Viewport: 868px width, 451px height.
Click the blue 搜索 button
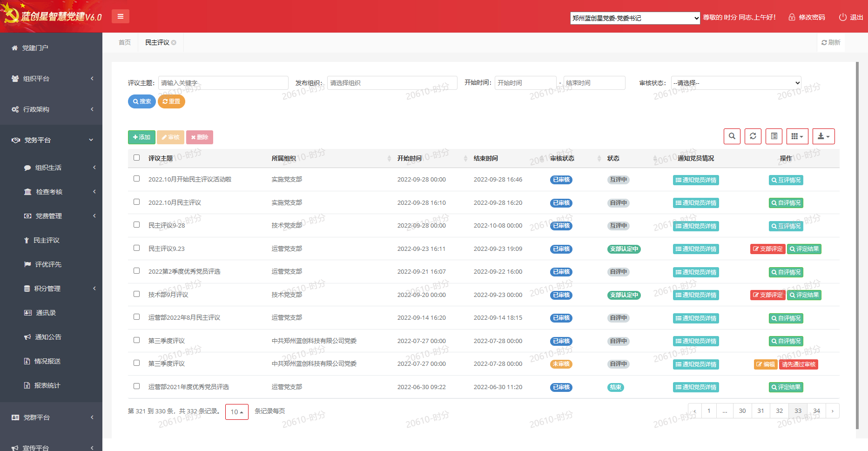[142, 101]
